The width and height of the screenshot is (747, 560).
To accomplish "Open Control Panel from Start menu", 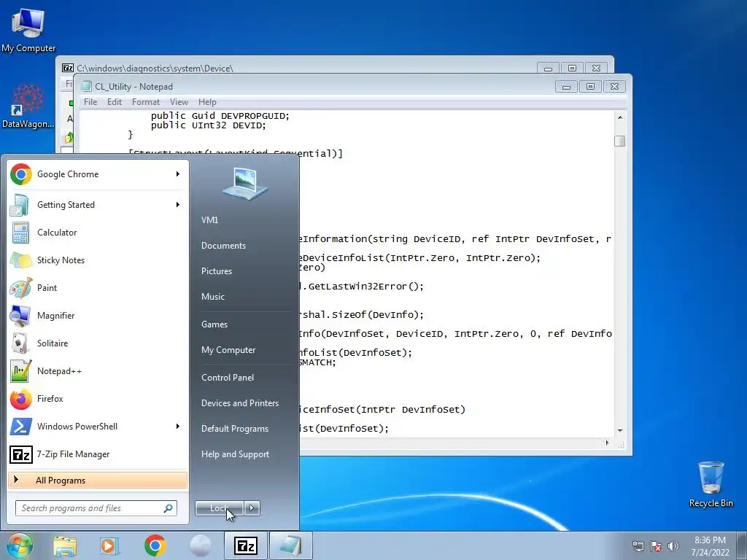I will pyautogui.click(x=228, y=378).
